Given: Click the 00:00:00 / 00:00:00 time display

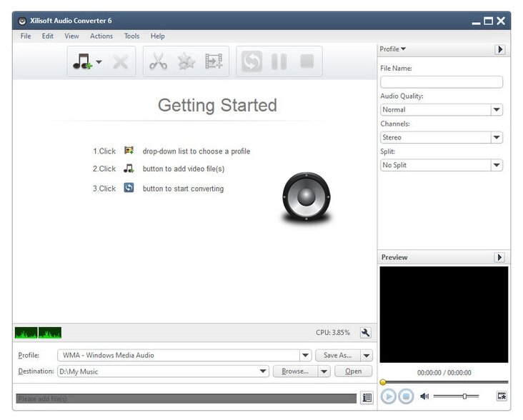Looking at the screenshot, I should click(x=444, y=373).
